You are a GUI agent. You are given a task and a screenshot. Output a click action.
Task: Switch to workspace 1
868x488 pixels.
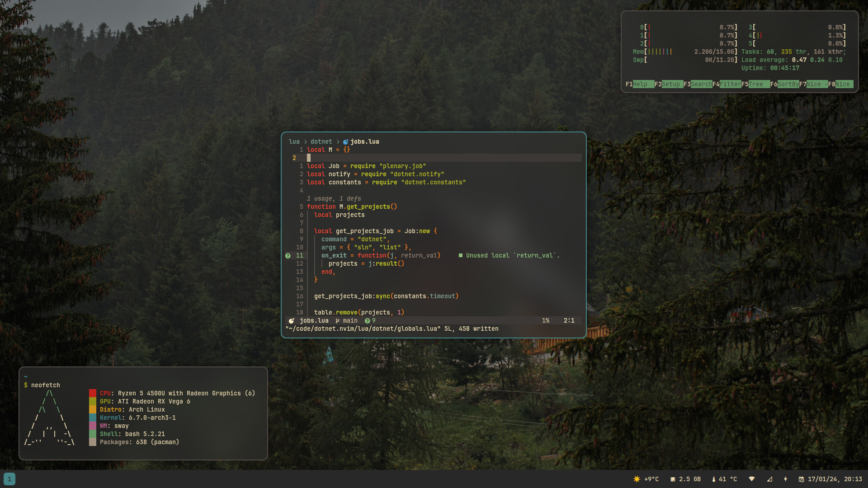point(9,479)
